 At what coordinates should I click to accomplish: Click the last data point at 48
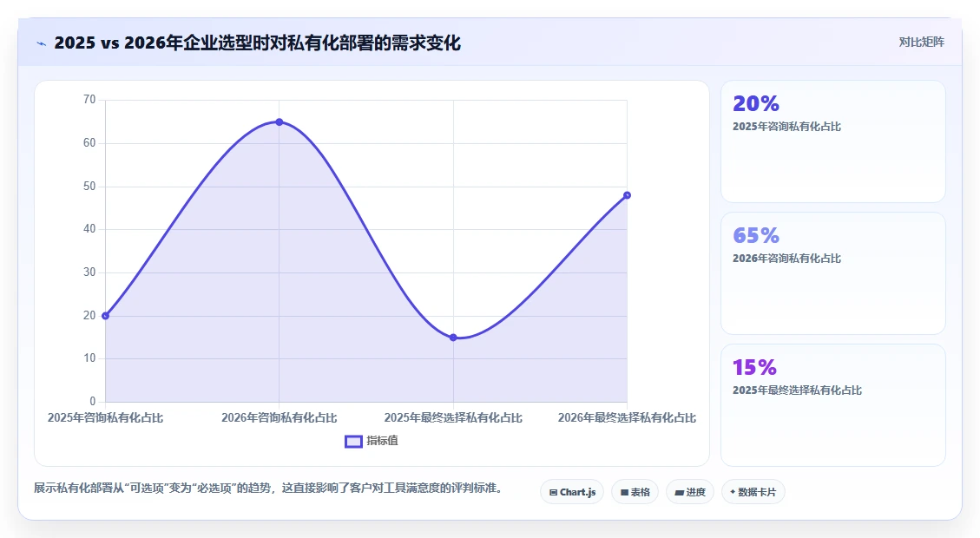tap(627, 195)
